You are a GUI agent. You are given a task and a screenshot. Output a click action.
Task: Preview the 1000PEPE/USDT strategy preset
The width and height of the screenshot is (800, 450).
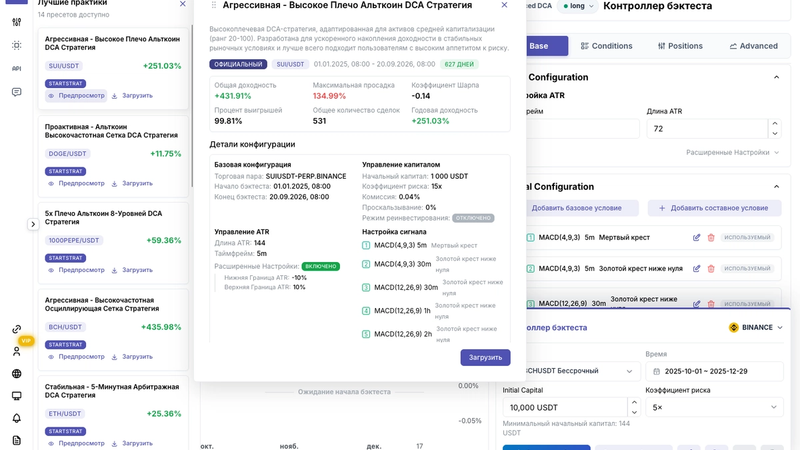(76, 270)
